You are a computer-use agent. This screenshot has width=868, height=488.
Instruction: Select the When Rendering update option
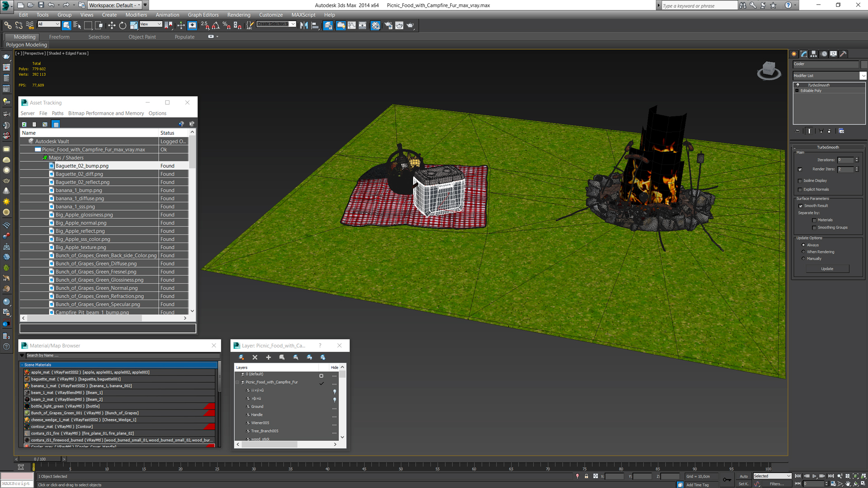(803, 252)
